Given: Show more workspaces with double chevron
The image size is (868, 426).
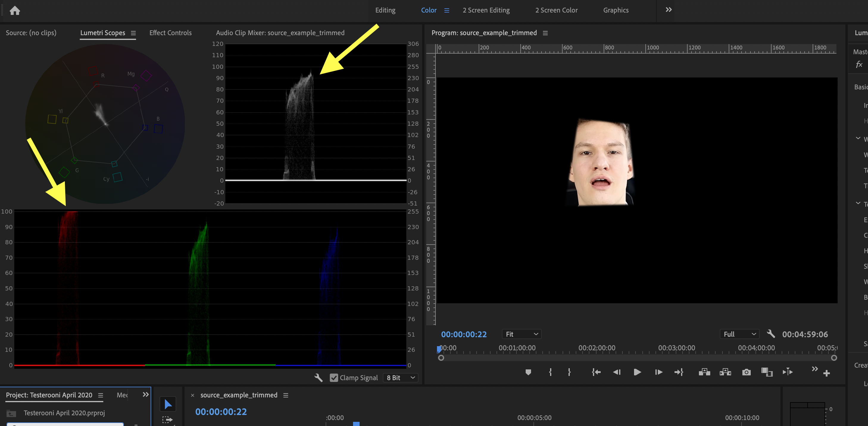Looking at the screenshot, I should tap(669, 10).
